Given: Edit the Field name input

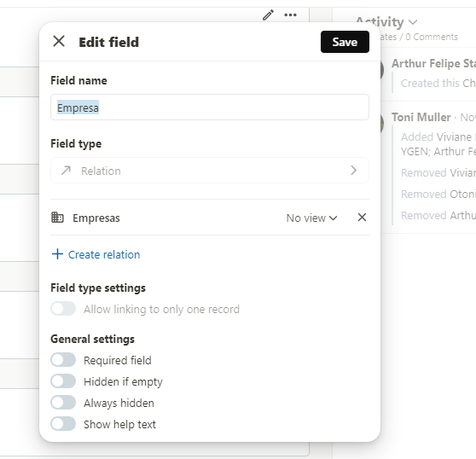Looking at the screenshot, I should coord(210,107).
